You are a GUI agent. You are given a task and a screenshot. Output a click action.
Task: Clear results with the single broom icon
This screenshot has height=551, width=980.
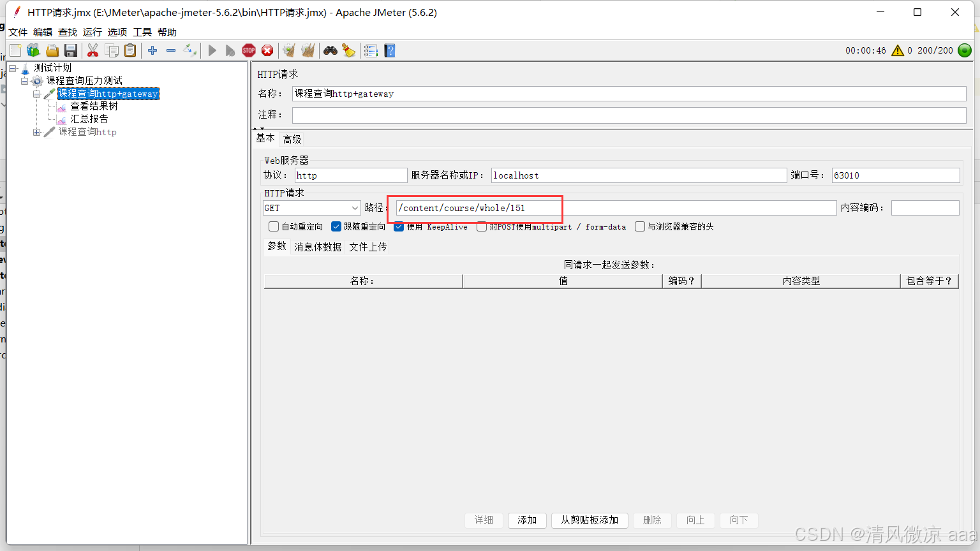pos(290,50)
